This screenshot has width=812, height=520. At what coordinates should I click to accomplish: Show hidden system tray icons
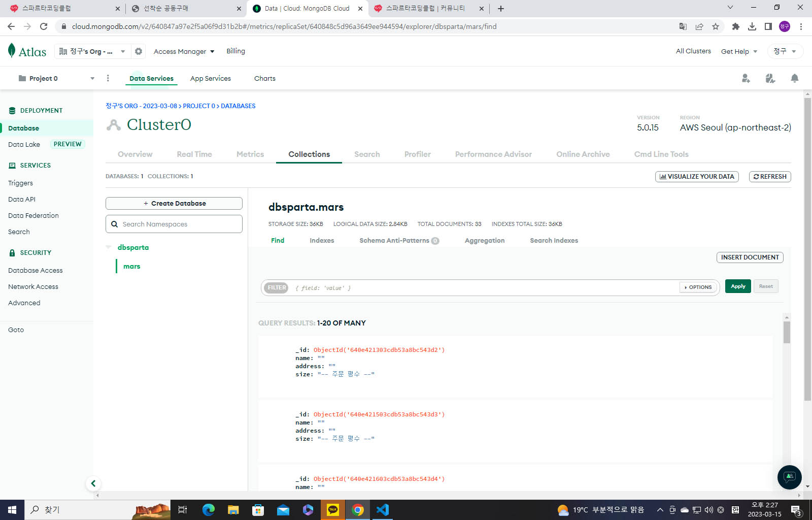tap(660, 510)
